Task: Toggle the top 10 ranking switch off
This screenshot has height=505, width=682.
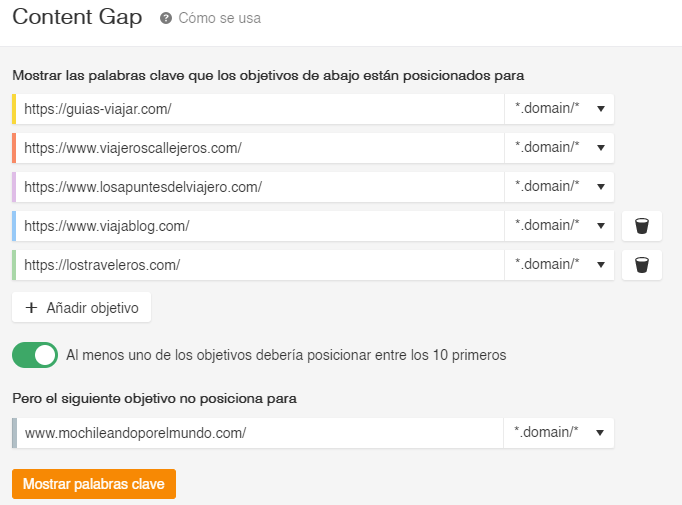Action: pyautogui.click(x=35, y=355)
